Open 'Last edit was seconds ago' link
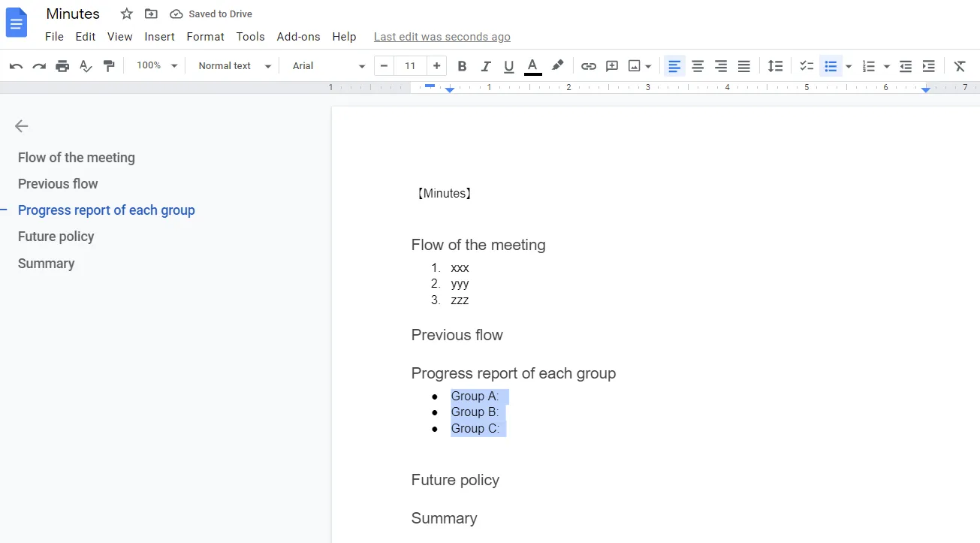The height and width of the screenshot is (543, 980). [x=442, y=37]
